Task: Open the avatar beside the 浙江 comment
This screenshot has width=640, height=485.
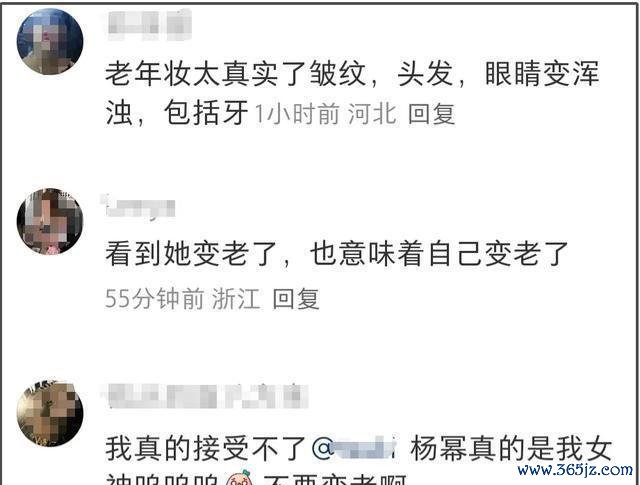Action: (50, 222)
